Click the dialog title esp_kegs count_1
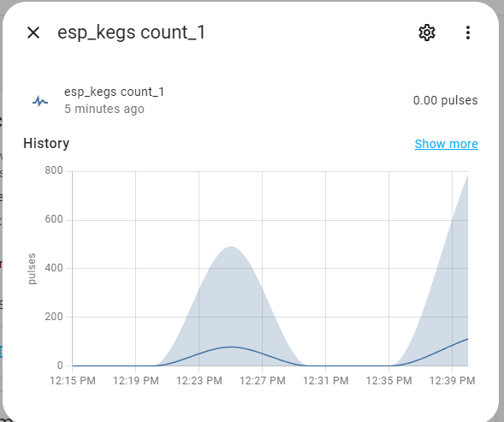The width and height of the screenshot is (504, 422). [131, 33]
